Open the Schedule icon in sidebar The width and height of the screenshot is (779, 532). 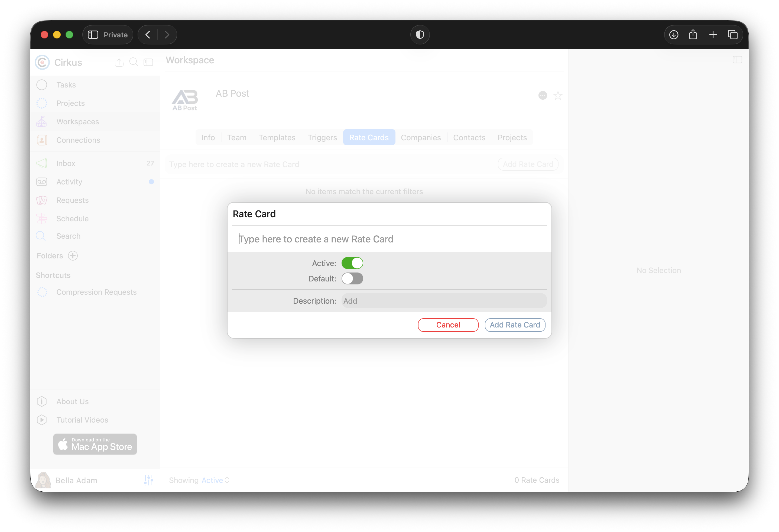[x=42, y=219]
